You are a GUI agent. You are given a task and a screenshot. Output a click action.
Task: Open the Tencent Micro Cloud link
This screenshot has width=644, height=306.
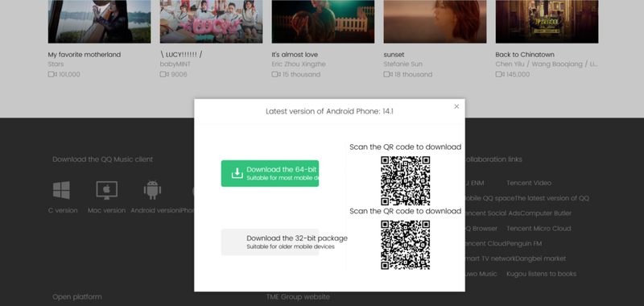click(539, 229)
